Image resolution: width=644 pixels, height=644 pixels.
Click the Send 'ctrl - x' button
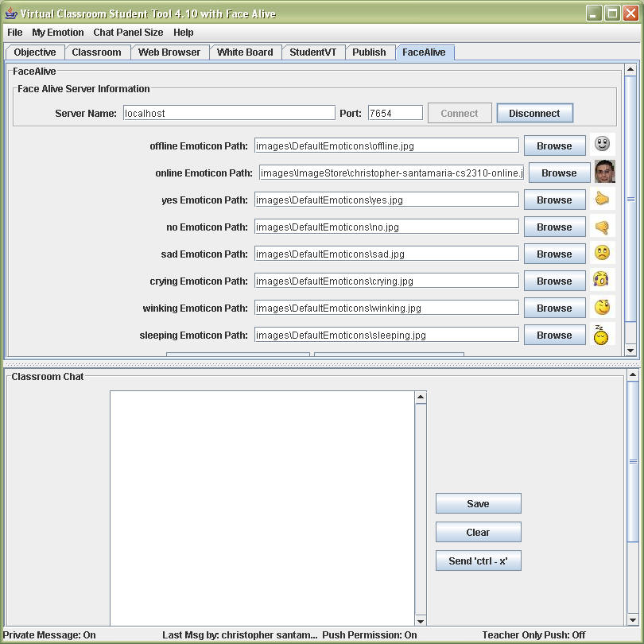coord(478,561)
